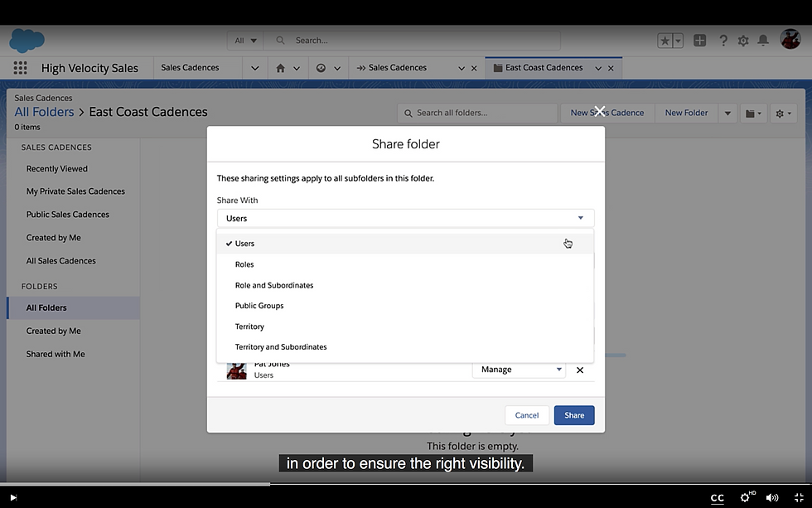Click the global actions plus icon
The height and width of the screenshot is (508, 812).
699,41
